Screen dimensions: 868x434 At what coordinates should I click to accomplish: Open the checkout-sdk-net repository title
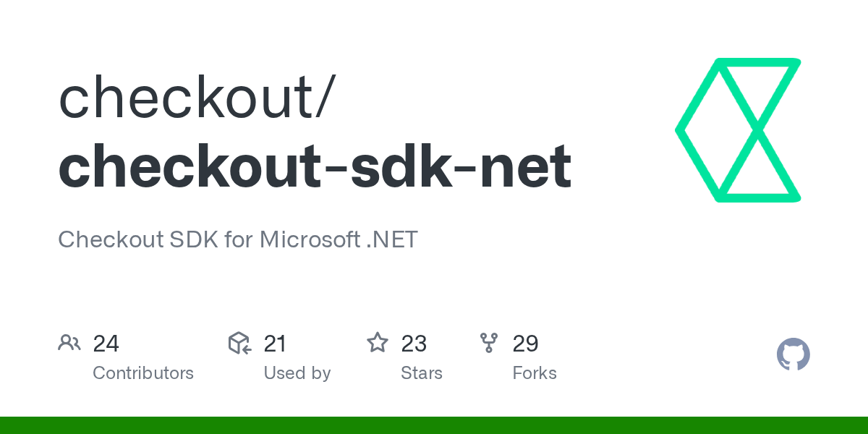point(315,167)
